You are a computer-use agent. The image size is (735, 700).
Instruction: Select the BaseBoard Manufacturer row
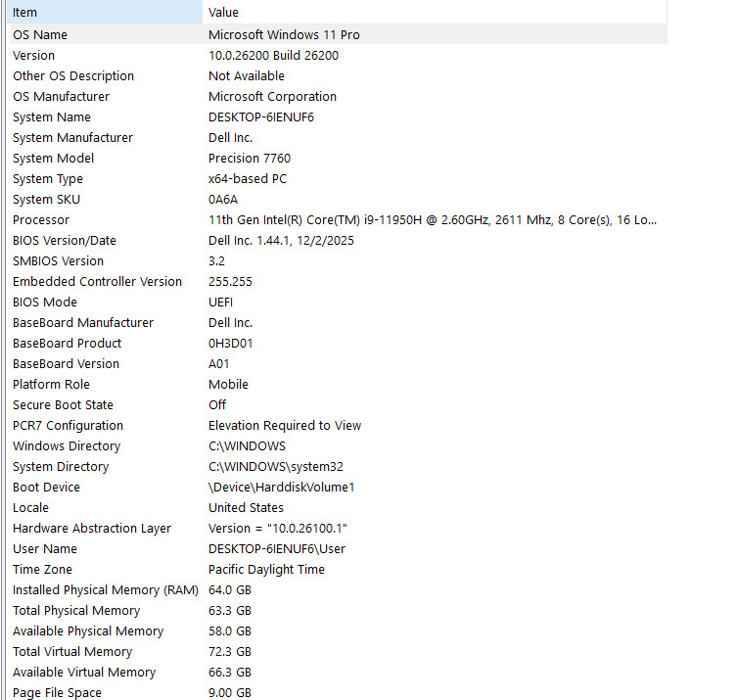tap(339, 323)
